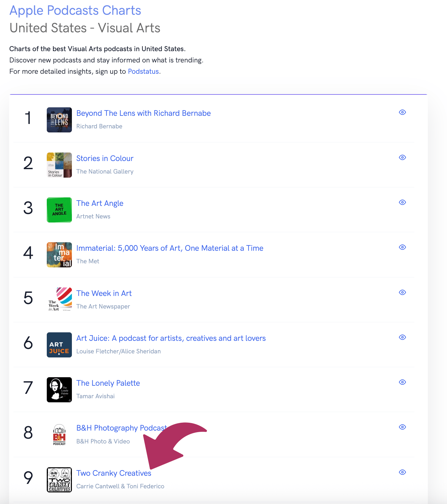
Task: Toggle the eye icon beside Stories in Colour
Action: 402,158
